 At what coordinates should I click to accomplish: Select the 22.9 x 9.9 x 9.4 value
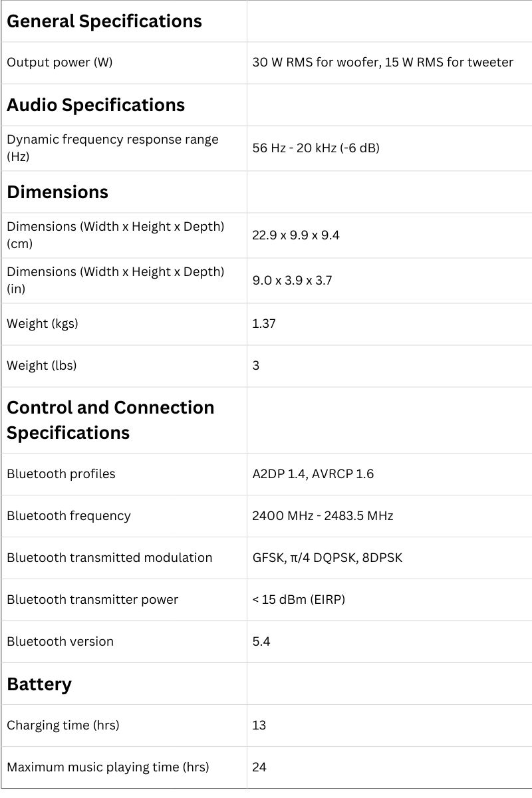click(x=296, y=235)
